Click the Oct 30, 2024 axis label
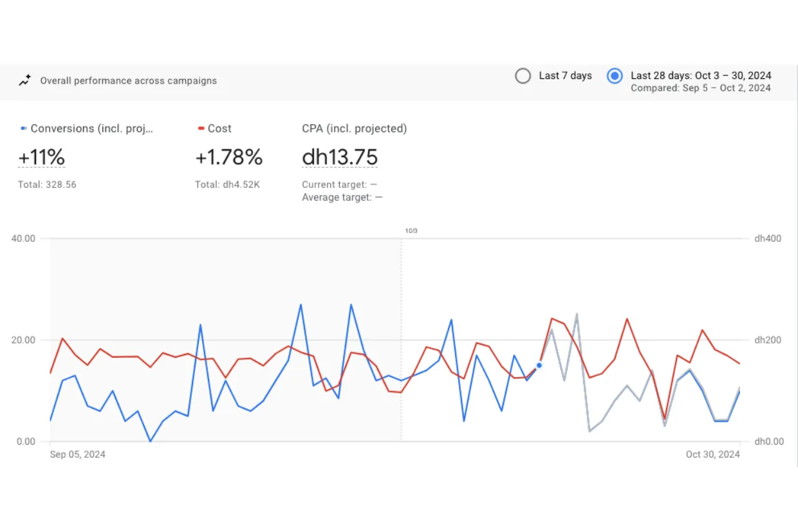Screen dimensions: 798x532 (x=712, y=454)
